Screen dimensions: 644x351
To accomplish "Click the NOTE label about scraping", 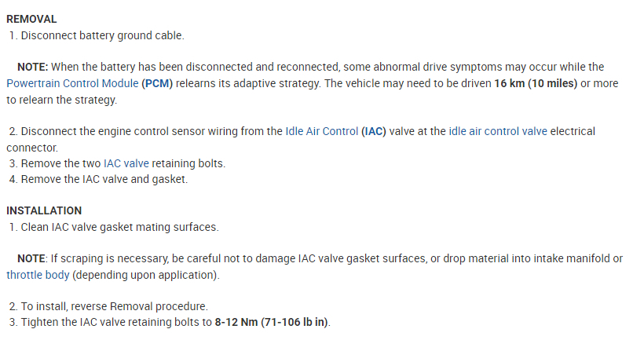I will click(x=31, y=258).
